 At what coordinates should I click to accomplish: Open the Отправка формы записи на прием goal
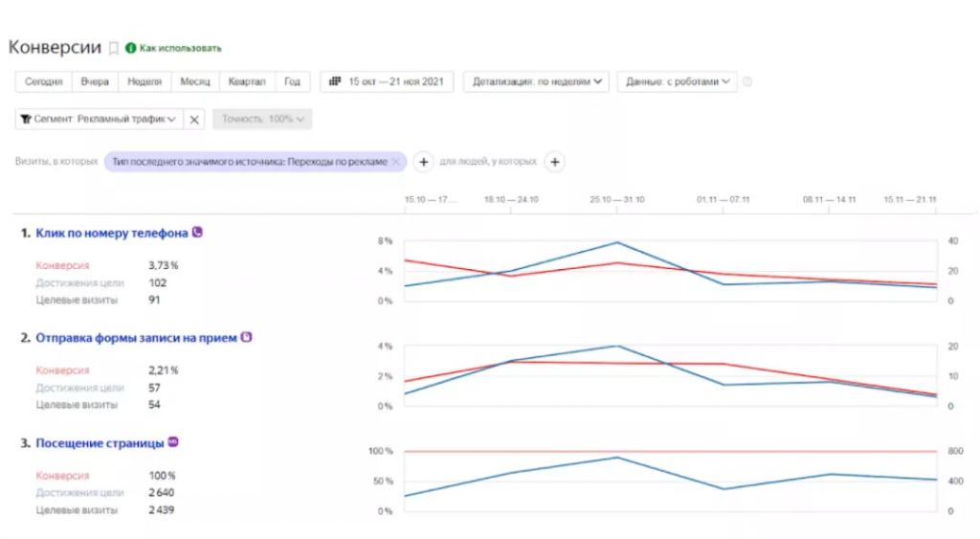136,338
